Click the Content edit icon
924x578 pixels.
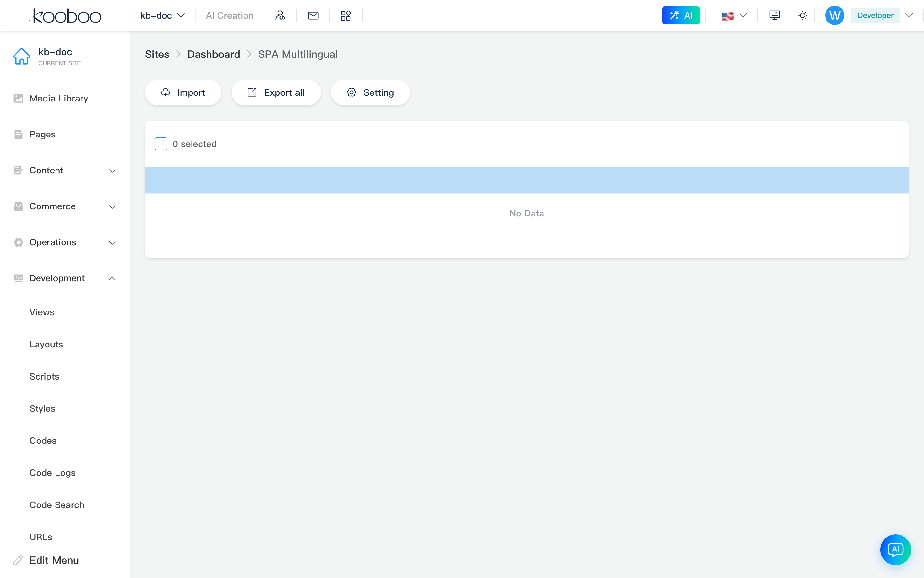click(18, 171)
